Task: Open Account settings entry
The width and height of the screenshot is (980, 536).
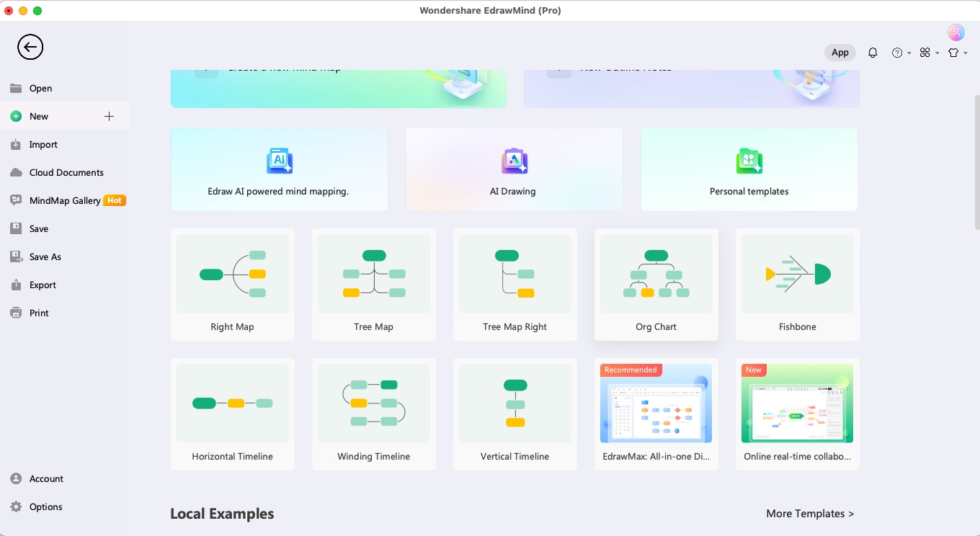Action: tap(65, 478)
